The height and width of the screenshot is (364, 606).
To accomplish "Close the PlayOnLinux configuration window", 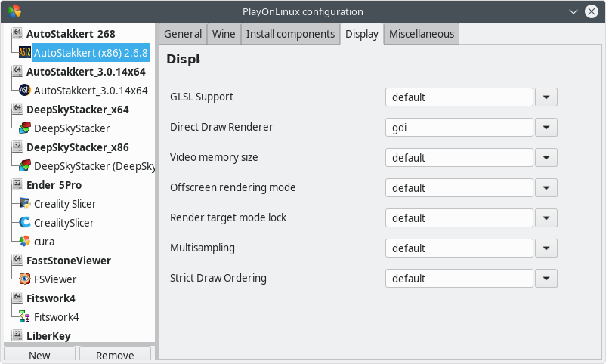I will (592, 11).
